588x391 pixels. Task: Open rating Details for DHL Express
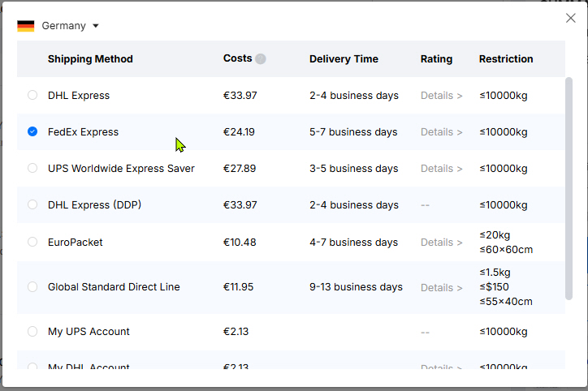[x=441, y=96]
